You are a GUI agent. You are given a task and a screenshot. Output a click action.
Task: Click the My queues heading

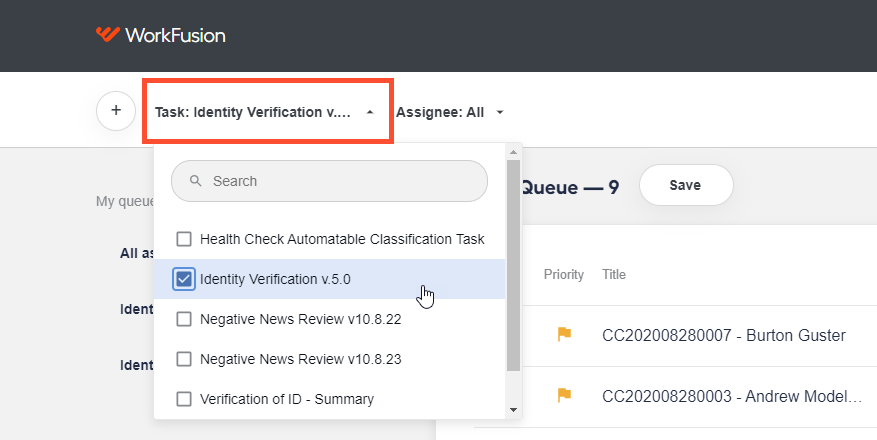(x=125, y=201)
